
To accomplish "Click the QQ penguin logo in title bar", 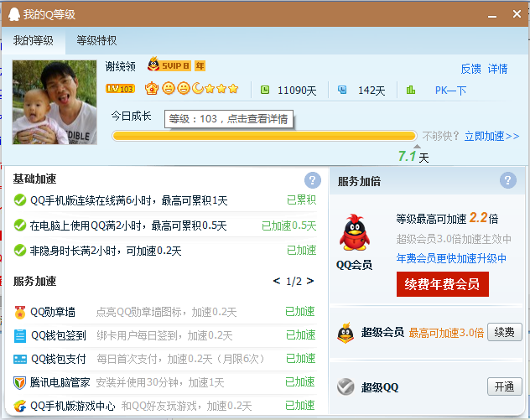I will tap(14, 14).
